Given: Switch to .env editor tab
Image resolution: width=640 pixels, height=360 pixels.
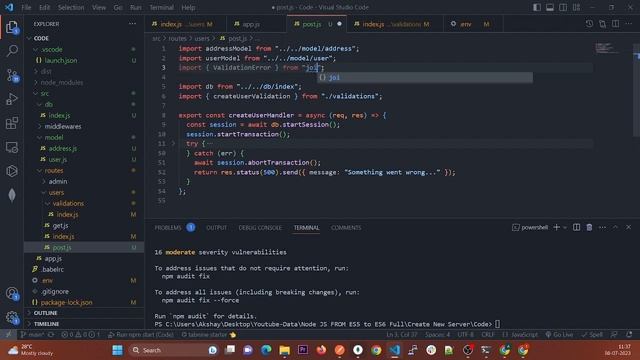Looking at the screenshot, I should coord(473,24).
